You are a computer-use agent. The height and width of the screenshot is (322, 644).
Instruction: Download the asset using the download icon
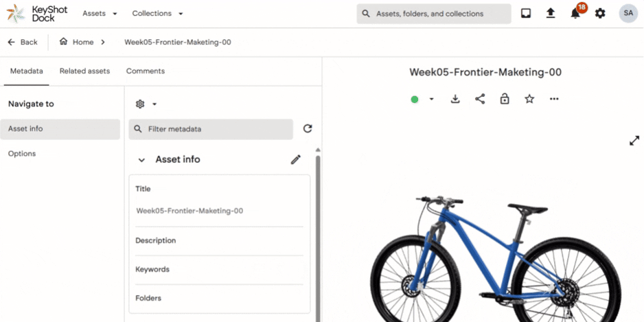pyautogui.click(x=455, y=99)
